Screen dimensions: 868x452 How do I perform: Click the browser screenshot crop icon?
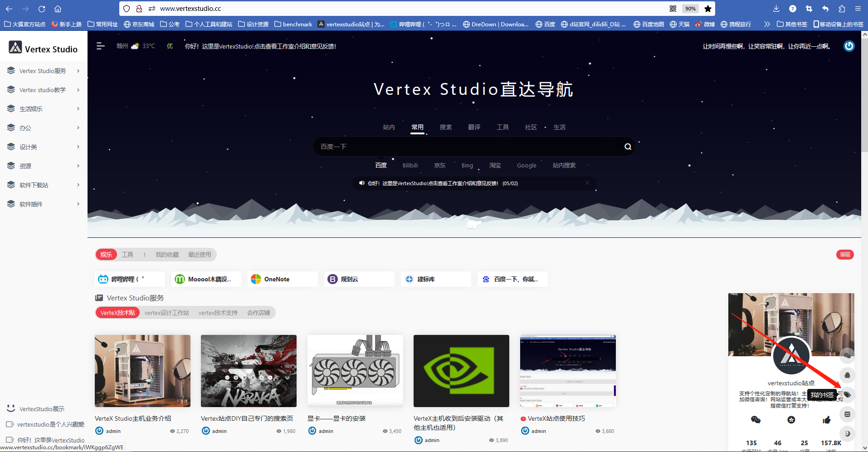[809, 9]
